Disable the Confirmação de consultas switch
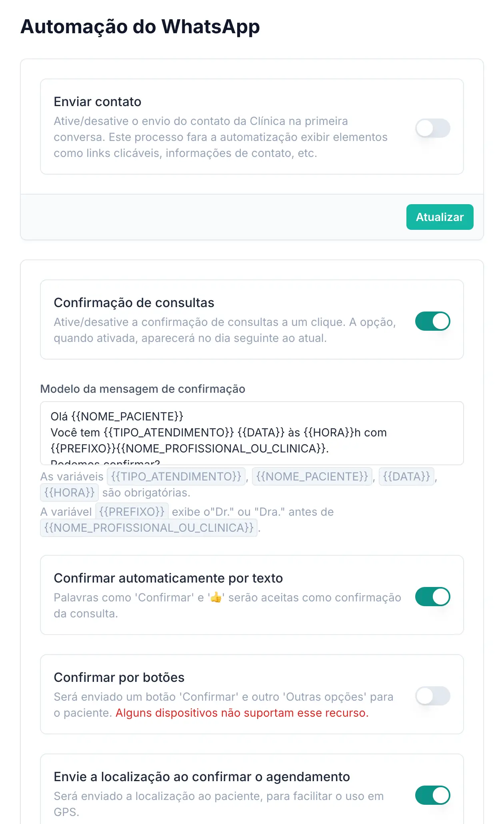 click(x=432, y=321)
